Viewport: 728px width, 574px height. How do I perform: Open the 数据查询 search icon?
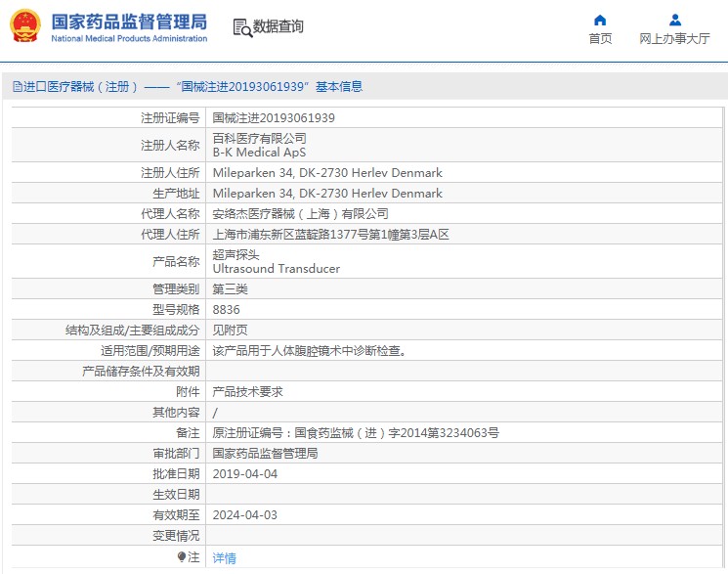coord(242,28)
